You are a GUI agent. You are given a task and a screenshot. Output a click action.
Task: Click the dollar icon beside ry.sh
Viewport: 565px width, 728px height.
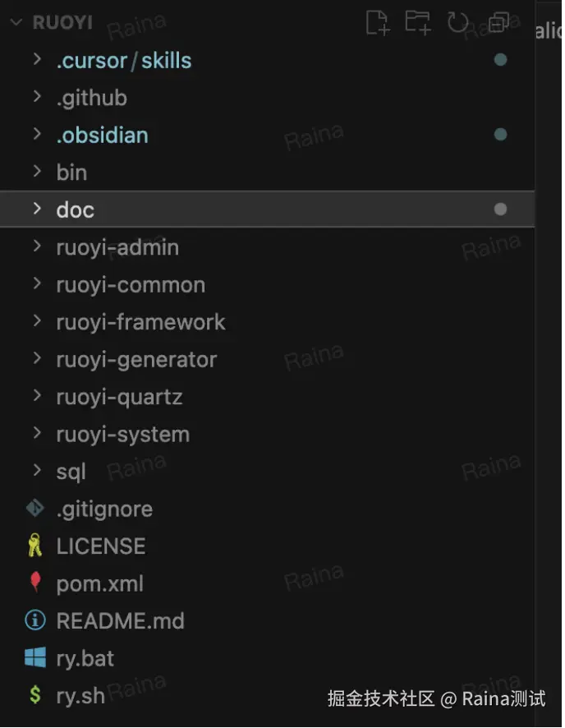pos(34,695)
